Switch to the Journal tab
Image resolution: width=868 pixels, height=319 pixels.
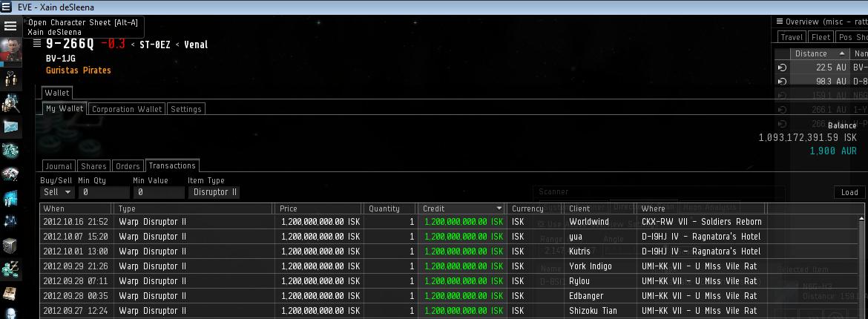tap(59, 166)
